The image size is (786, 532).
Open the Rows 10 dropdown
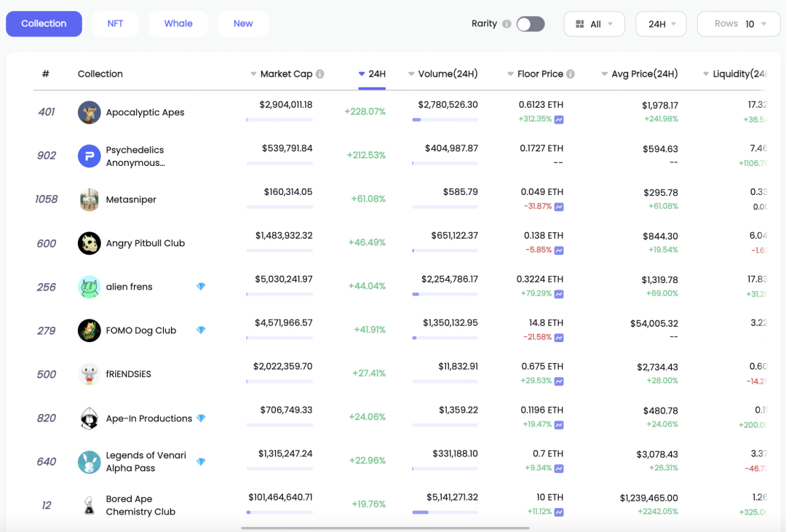click(738, 24)
